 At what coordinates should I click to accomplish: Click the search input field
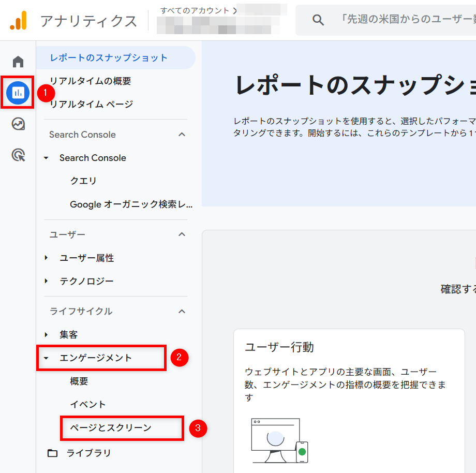tap(404, 20)
